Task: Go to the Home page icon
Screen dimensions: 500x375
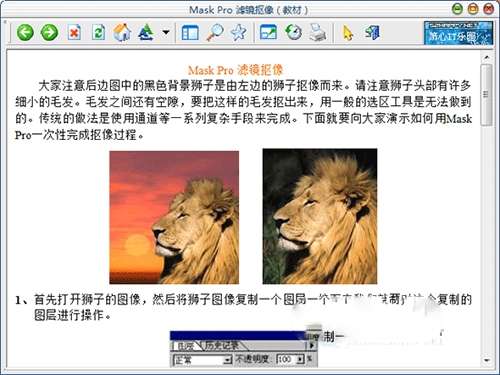Action: tap(122, 32)
